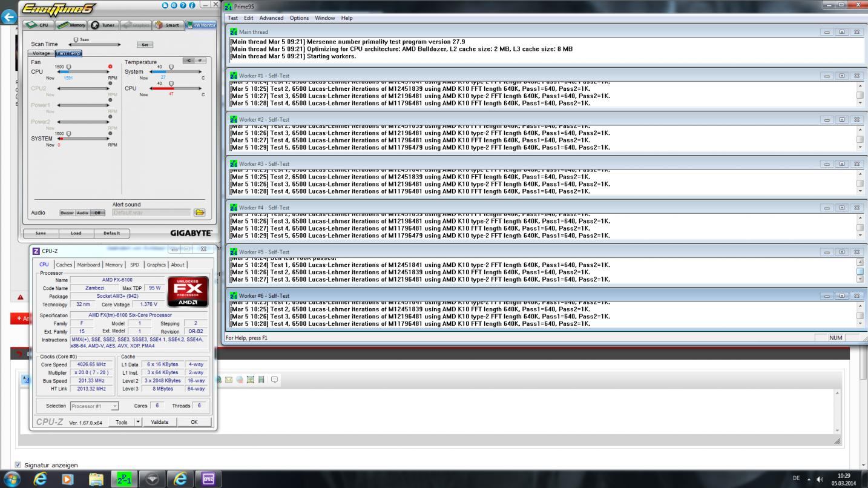Maximize the Worker #2 Self-Test subwindow
Image resolution: width=868 pixels, height=488 pixels.
[842, 120]
